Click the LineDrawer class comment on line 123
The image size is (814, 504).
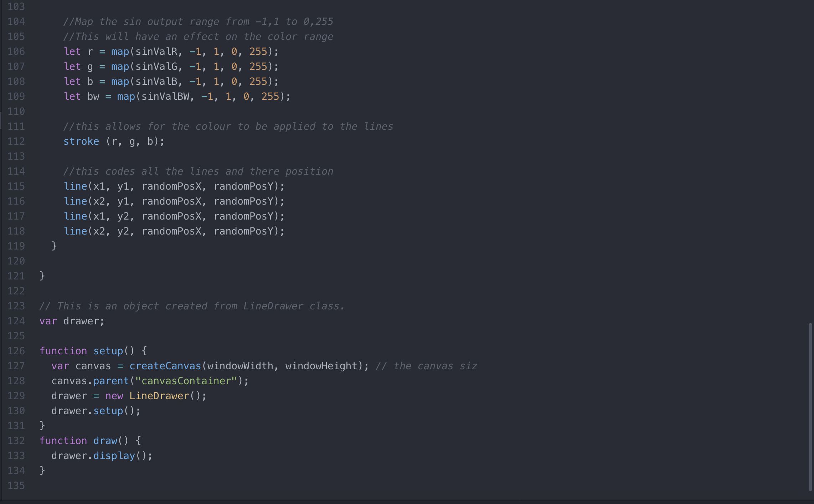tap(192, 306)
